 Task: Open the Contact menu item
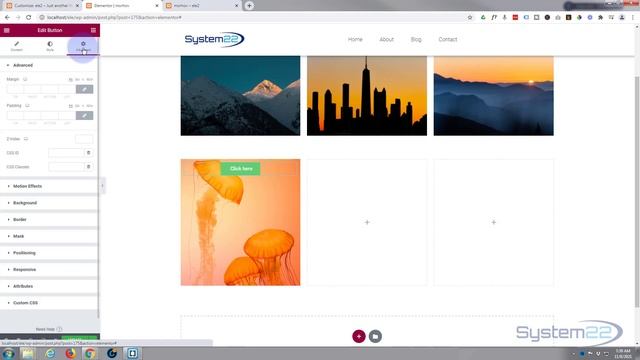point(448,40)
